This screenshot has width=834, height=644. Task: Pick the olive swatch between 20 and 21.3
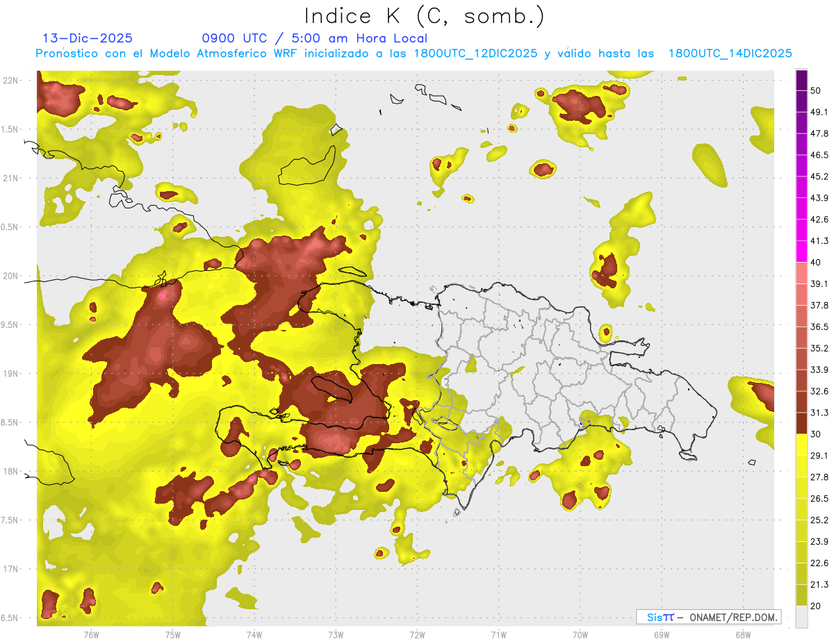coord(801,595)
